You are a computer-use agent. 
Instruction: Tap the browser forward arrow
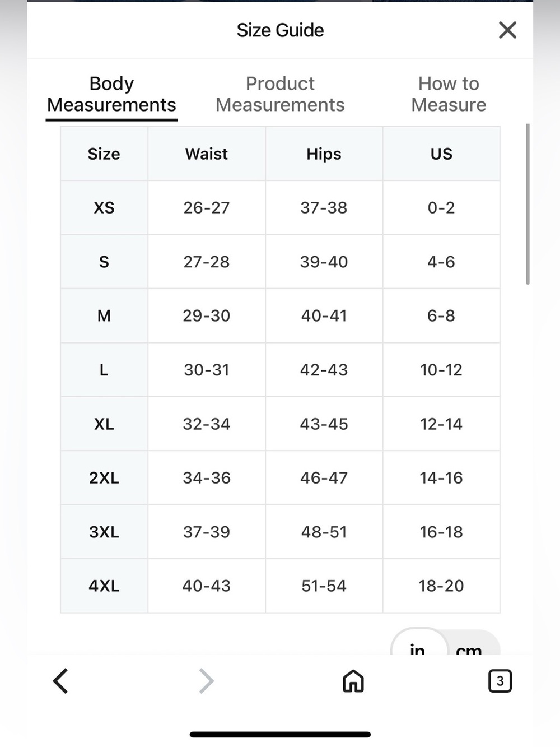tap(207, 681)
